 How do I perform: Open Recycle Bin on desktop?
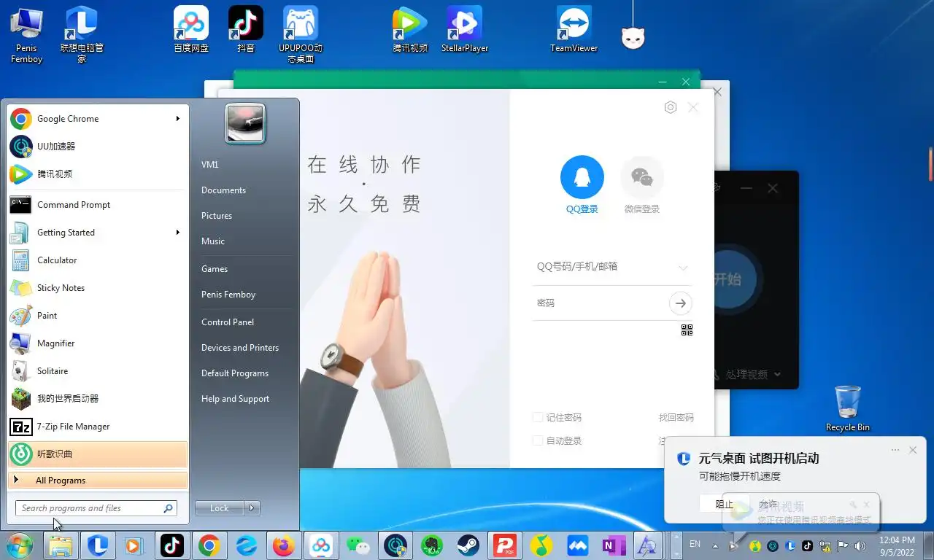tap(848, 408)
